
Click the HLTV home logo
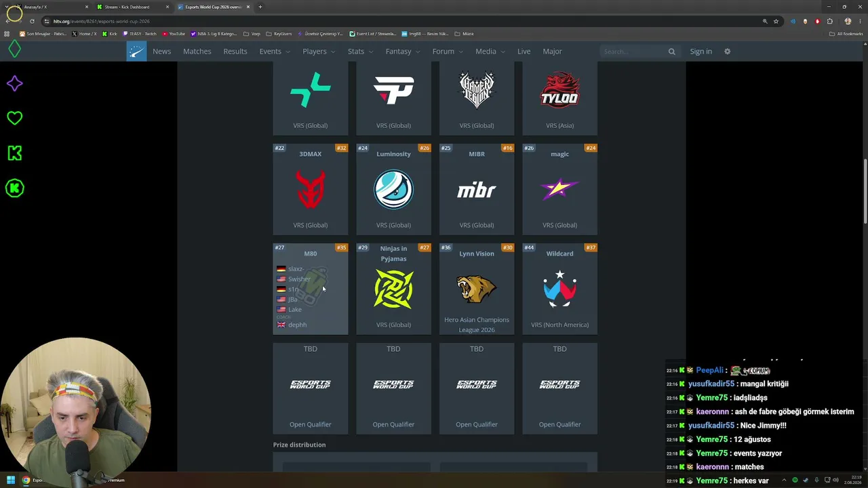point(136,52)
